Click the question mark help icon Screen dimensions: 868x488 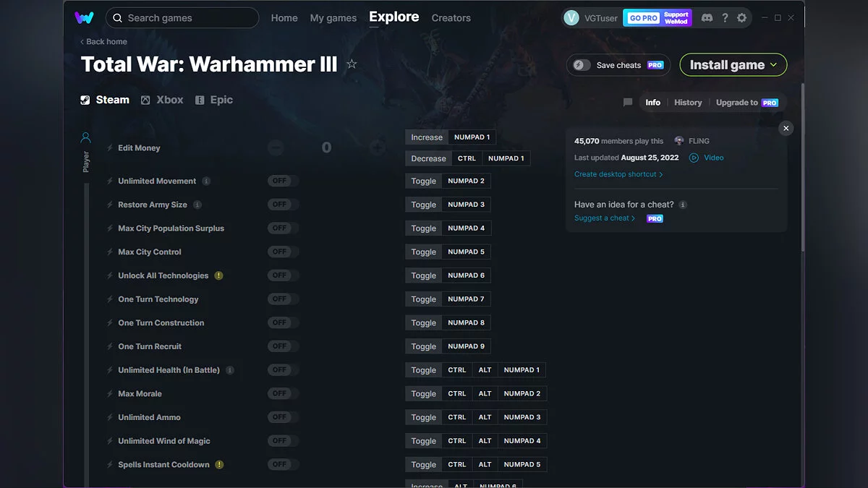click(725, 17)
